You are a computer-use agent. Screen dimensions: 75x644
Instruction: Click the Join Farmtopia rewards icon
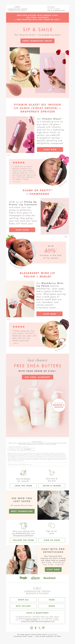tap(23, 472)
